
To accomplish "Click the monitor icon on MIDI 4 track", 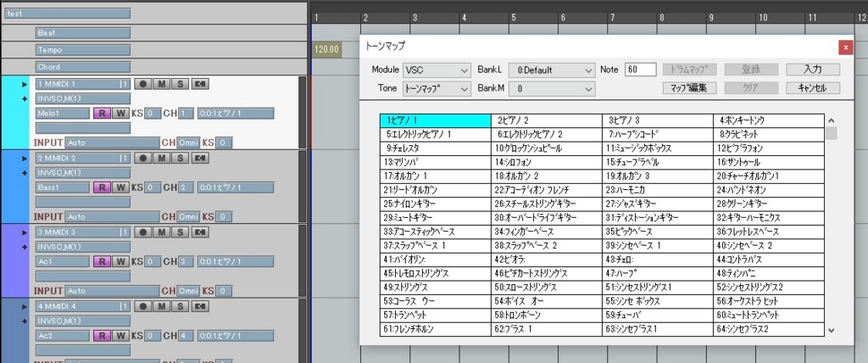I will (199, 306).
